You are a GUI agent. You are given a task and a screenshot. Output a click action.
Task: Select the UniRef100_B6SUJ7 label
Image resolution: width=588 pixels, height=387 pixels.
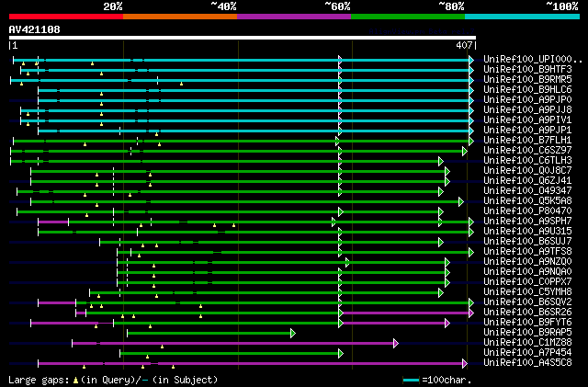tap(527, 242)
